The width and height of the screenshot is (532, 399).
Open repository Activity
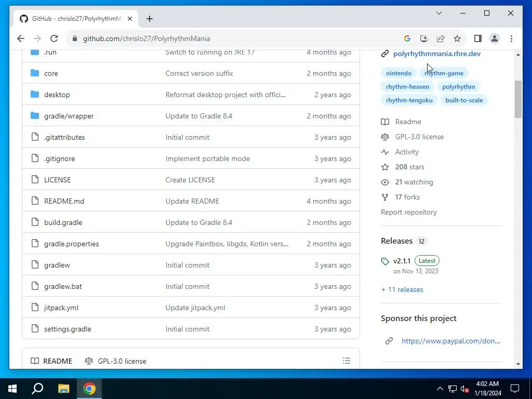[400, 152]
